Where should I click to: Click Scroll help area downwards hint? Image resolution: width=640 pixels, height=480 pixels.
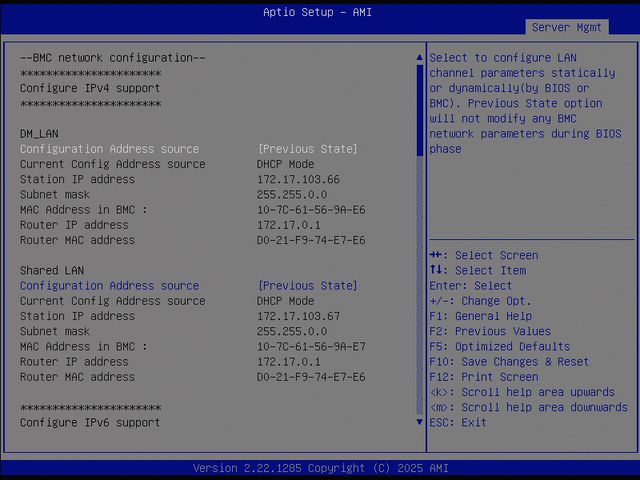click(529, 407)
